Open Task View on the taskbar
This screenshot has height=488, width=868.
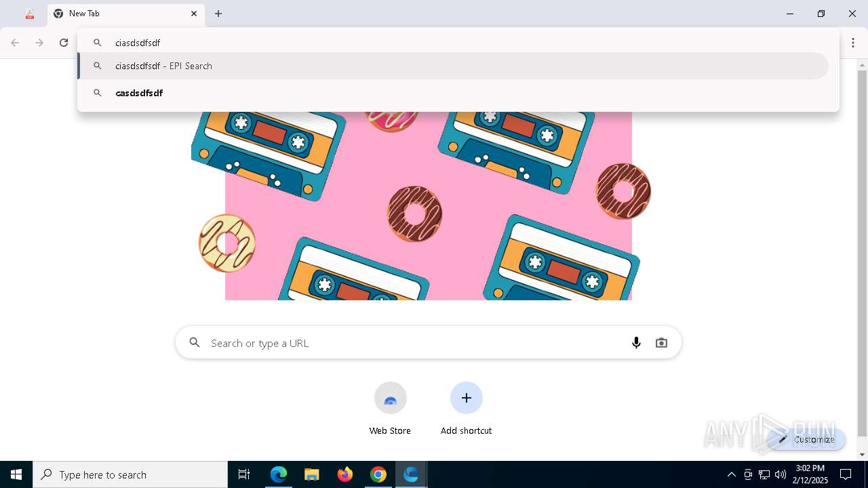[x=244, y=474]
